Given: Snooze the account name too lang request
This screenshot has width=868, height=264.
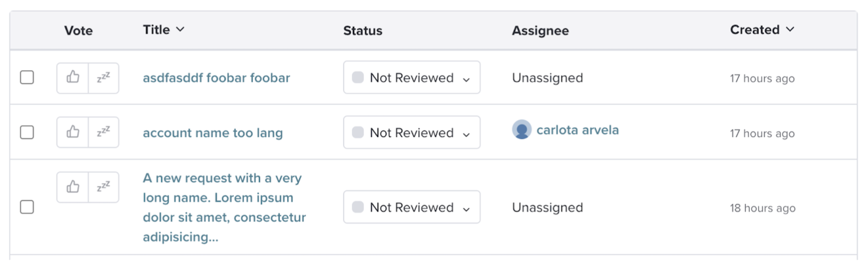Looking at the screenshot, I should (103, 132).
